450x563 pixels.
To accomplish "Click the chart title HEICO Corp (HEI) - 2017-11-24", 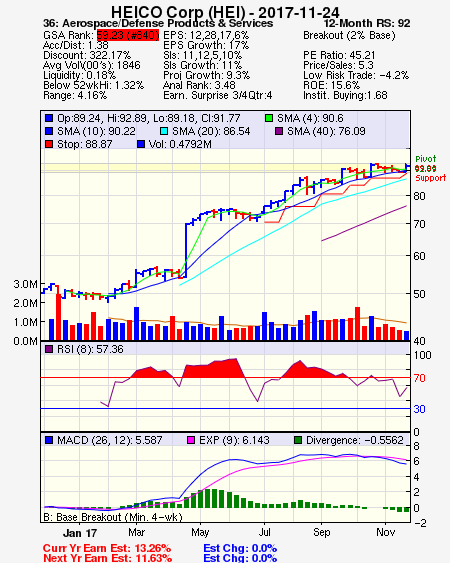I will [225, 12].
